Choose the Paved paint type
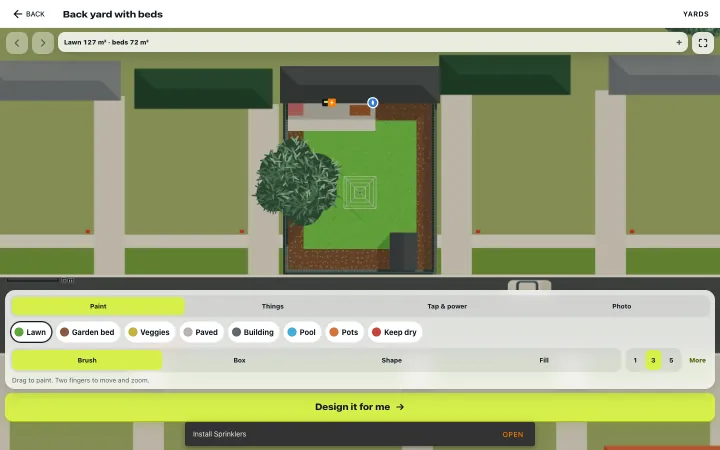This screenshot has height=450, width=720. (x=201, y=332)
